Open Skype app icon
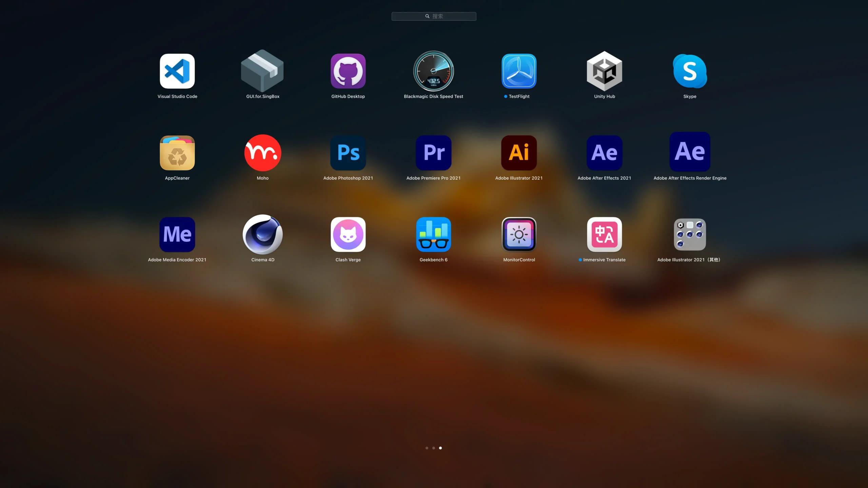Image resolution: width=868 pixels, height=488 pixels. click(x=690, y=71)
